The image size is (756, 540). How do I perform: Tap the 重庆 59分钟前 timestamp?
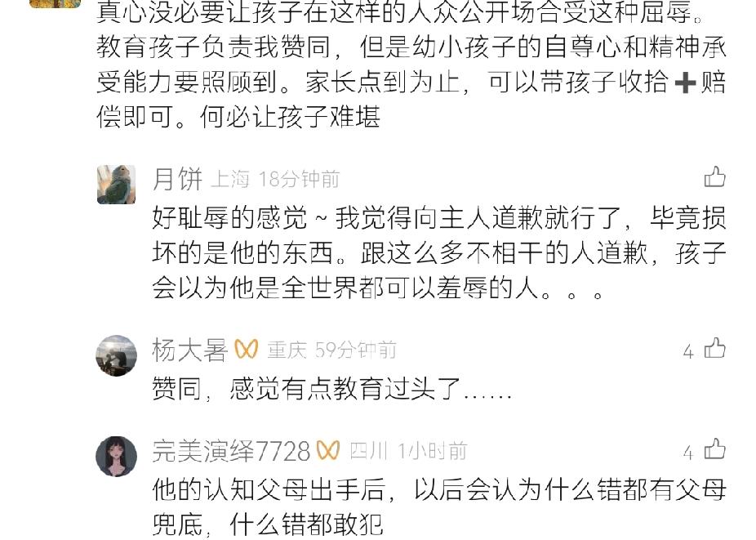pos(331,350)
